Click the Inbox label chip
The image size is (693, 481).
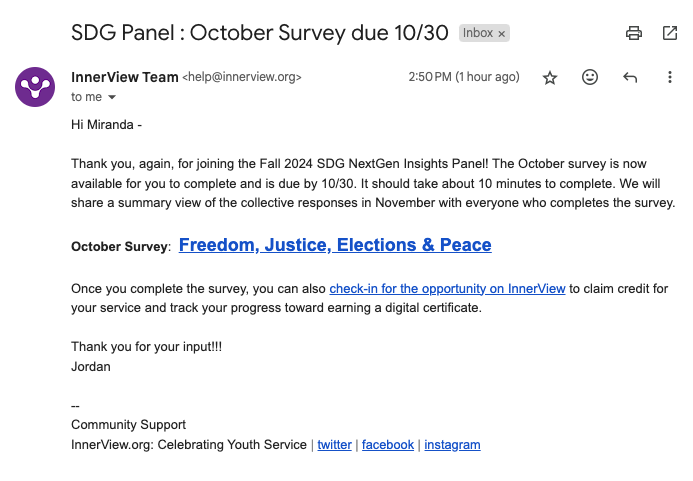pyautogui.click(x=477, y=33)
